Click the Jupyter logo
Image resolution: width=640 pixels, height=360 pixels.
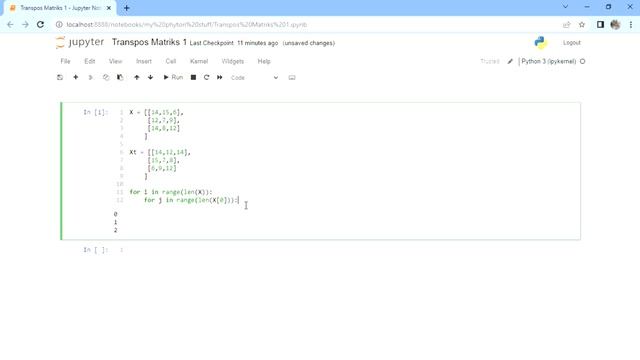(x=80, y=42)
